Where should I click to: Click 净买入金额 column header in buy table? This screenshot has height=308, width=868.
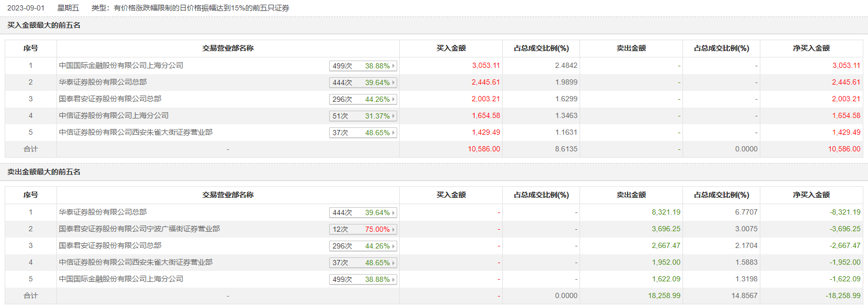click(811, 48)
